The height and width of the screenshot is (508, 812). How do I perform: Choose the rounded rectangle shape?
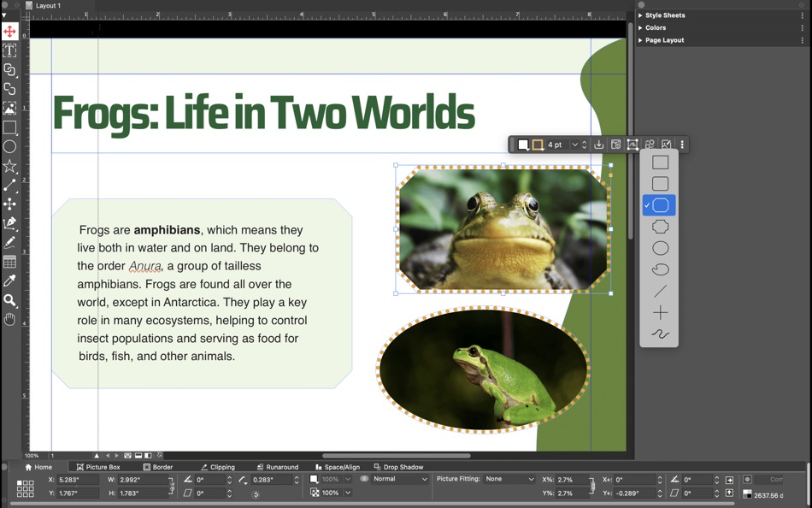pyautogui.click(x=660, y=184)
